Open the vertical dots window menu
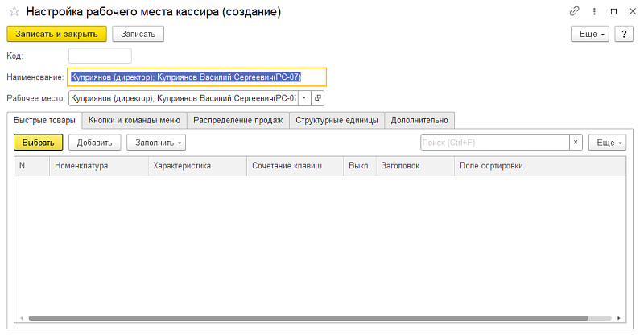Screen dimensions: 644x335 [594, 12]
